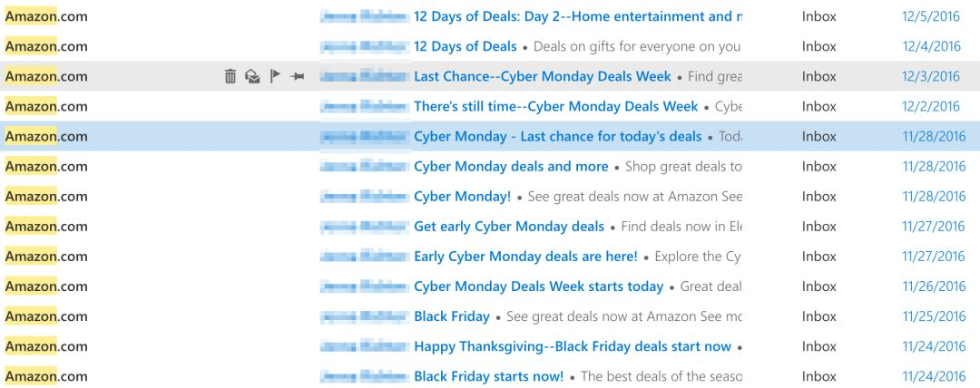980x388 pixels.
Task: Click Inbox label on the 11/26/2016 email
Action: [818, 286]
